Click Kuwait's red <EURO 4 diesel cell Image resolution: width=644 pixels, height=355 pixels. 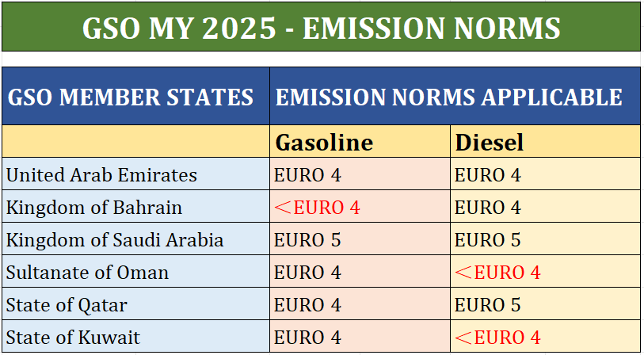(546, 336)
